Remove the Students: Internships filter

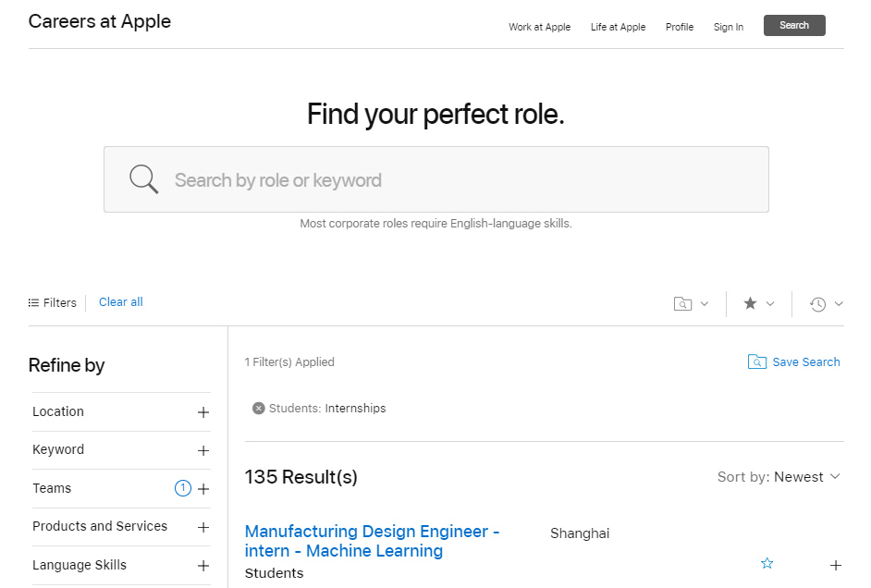(x=258, y=408)
